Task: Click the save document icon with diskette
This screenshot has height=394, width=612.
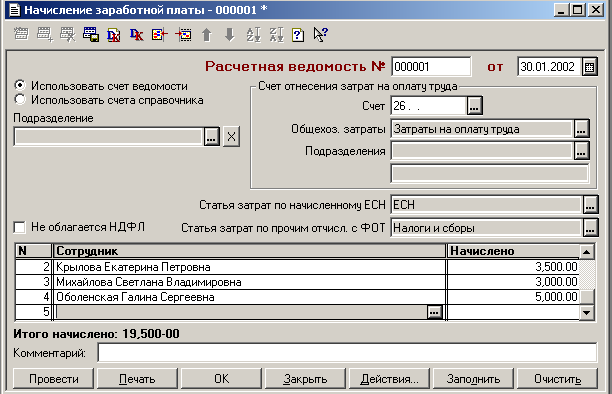Action: [91, 34]
